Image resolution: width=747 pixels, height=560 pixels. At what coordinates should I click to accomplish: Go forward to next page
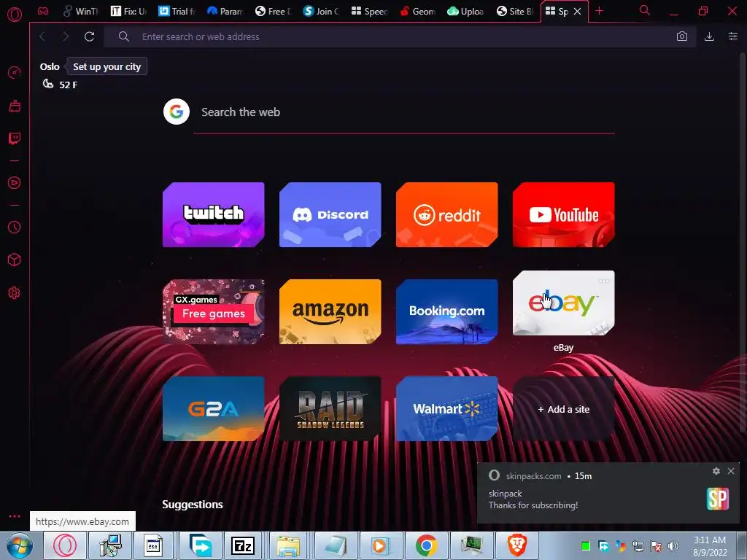point(66,36)
